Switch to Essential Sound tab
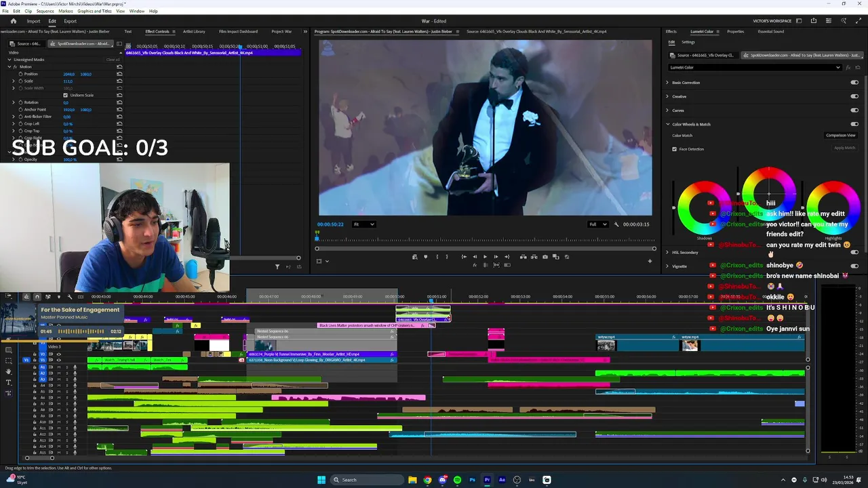The image size is (868, 488). pyautogui.click(x=771, y=31)
